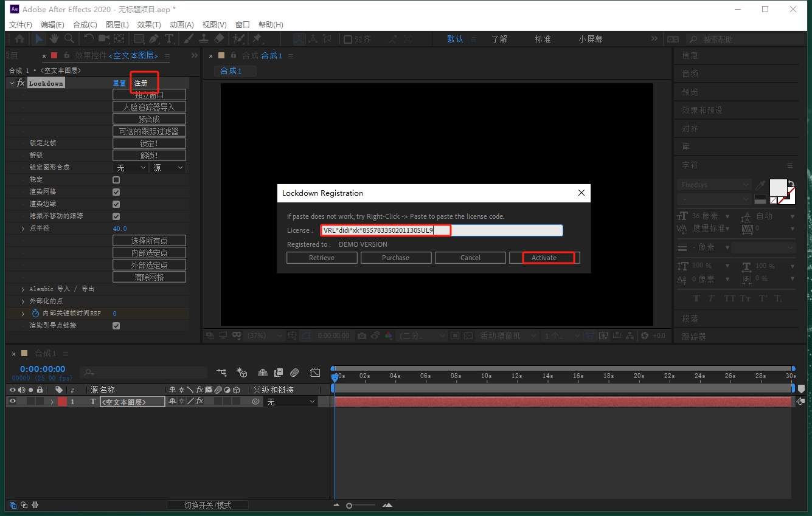The image size is (812, 516).
Task: Uncheck the 渲染网格 checkbox
Action: 116,192
